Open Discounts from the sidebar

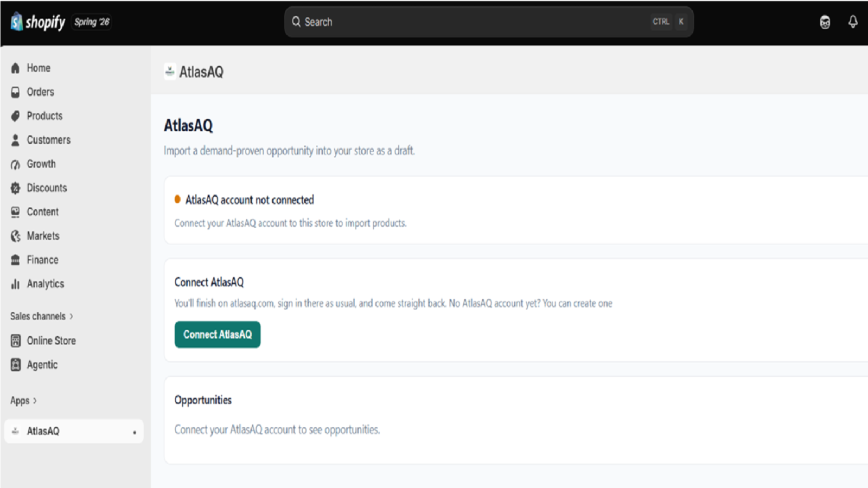point(47,188)
